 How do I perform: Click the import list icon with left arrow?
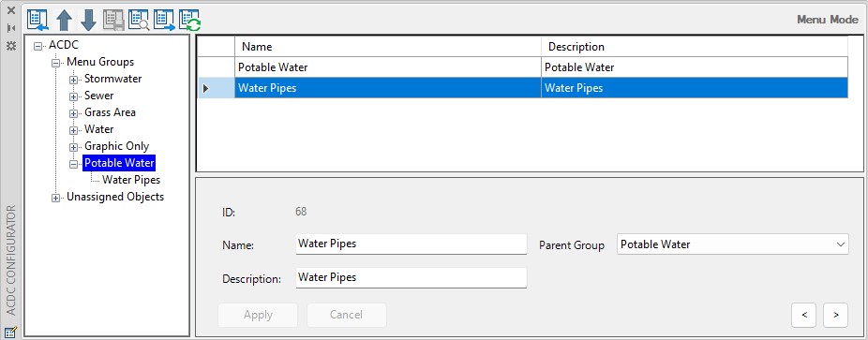(37, 21)
